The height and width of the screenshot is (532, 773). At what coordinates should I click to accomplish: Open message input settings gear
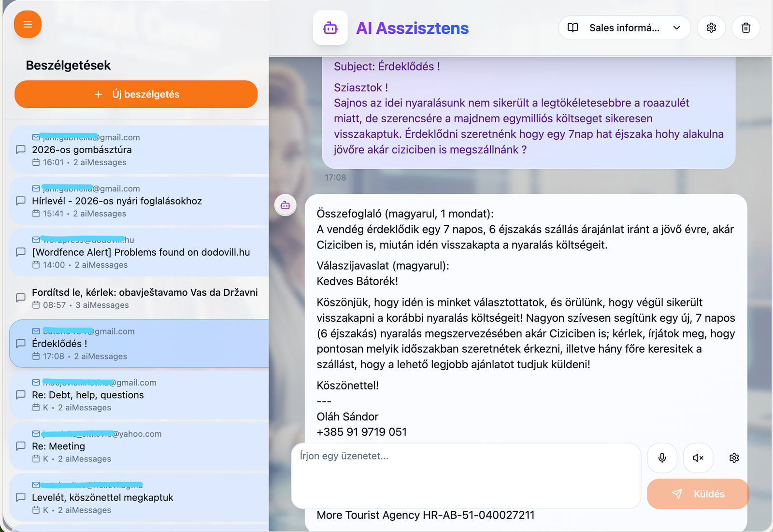pyautogui.click(x=734, y=458)
